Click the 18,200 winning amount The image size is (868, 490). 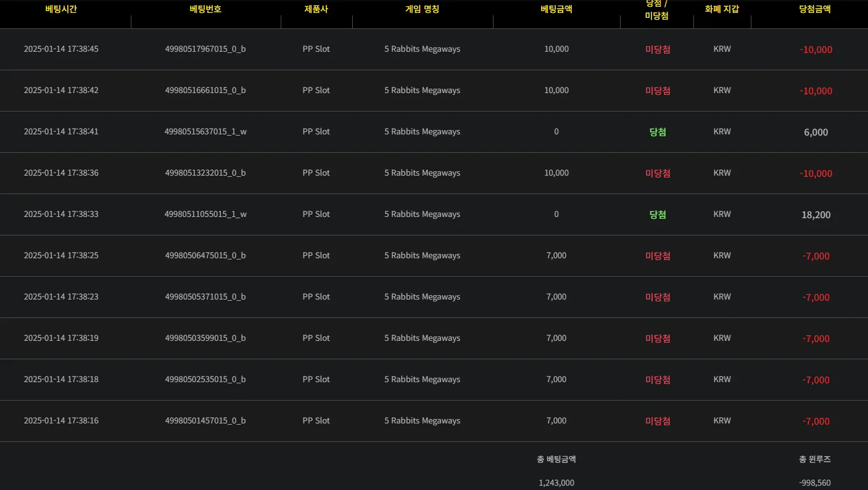click(817, 215)
